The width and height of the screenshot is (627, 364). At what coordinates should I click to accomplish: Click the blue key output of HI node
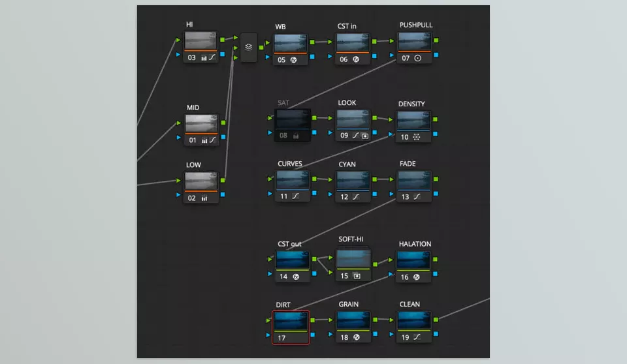[x=222, y=54]
